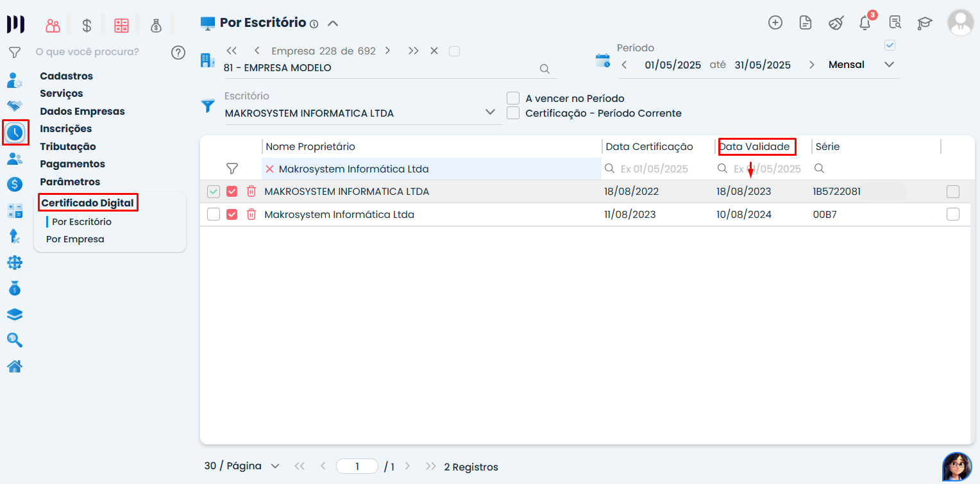Open the Serviços menu
The height and width of the screenshot is (484, 980).
tap(62, 94)
